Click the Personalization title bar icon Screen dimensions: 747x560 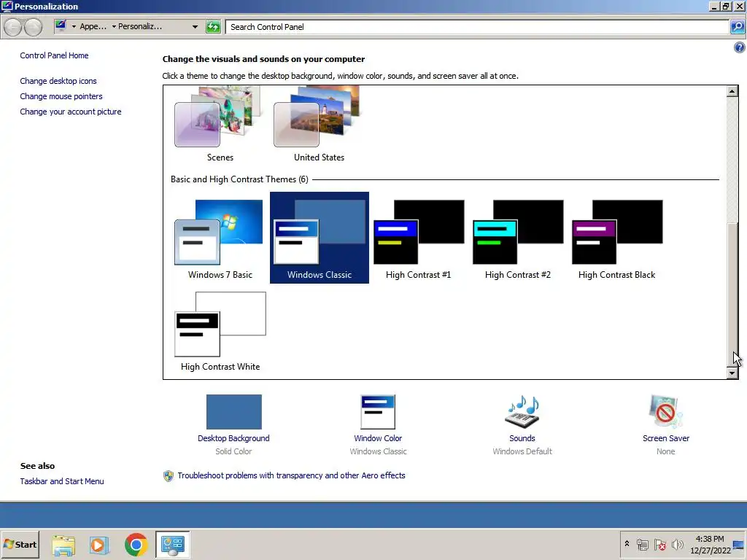point(7,6)
